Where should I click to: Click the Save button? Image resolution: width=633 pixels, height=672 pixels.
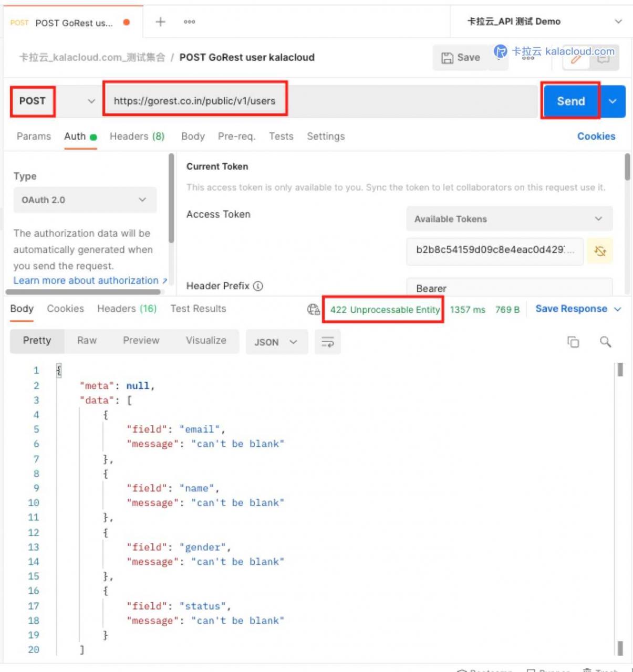461,58
